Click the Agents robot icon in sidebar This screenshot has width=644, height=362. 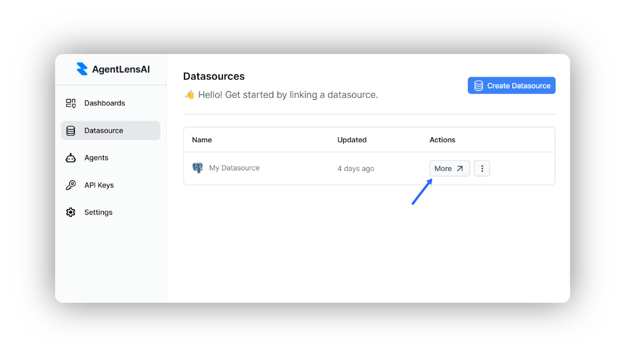pyautogui.click(x=71, y=158)
